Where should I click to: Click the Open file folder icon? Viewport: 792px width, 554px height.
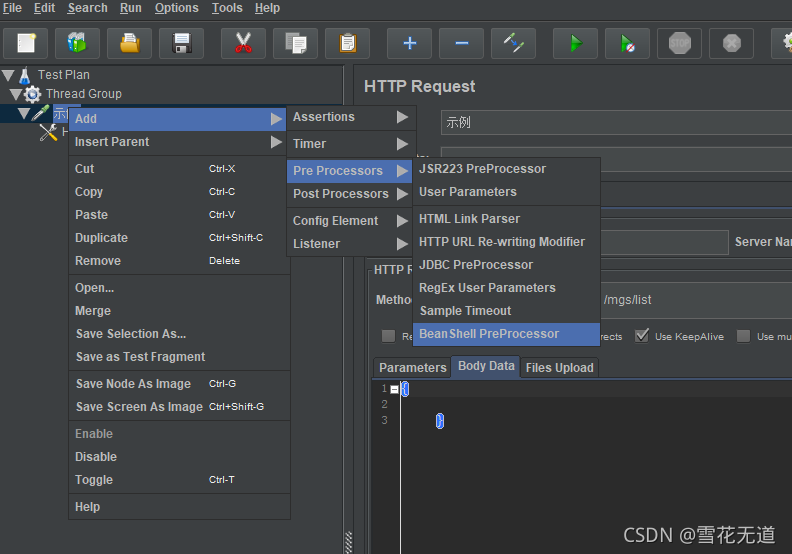(130, 43)
